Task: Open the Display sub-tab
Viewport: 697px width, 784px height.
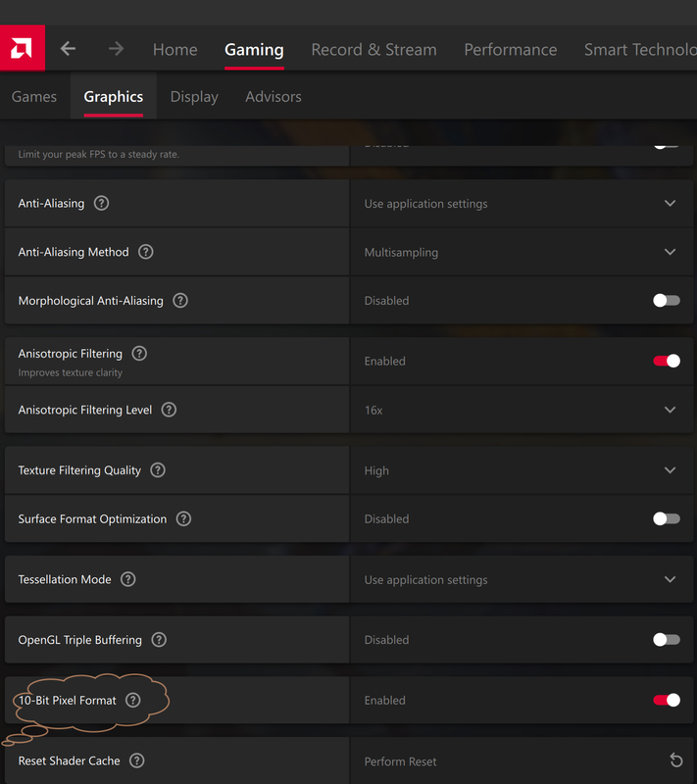Action: click(194, 96)
